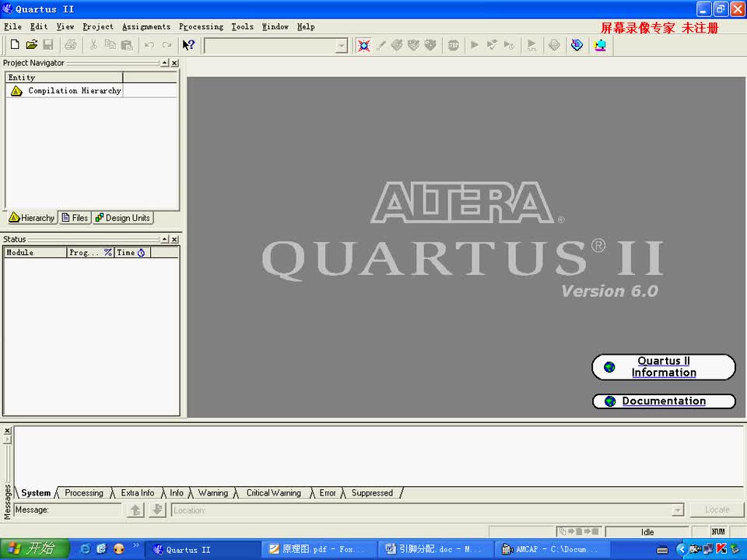Screen dimensions: 747x560
Task: Click the Entity column header
Action: click(65, 77)
